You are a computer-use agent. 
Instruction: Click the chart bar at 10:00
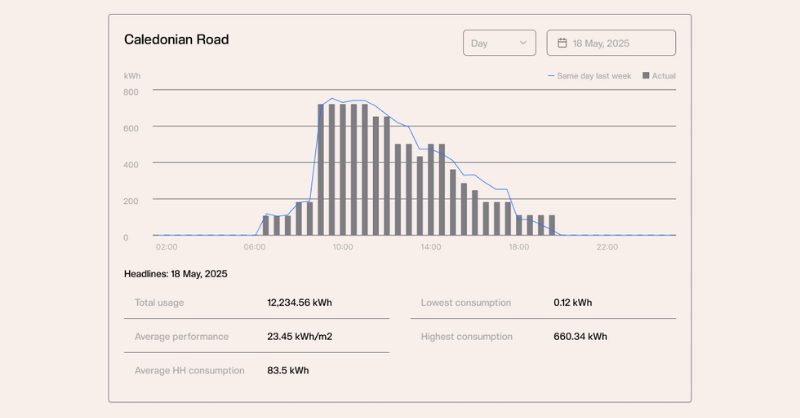pos(343,170)
